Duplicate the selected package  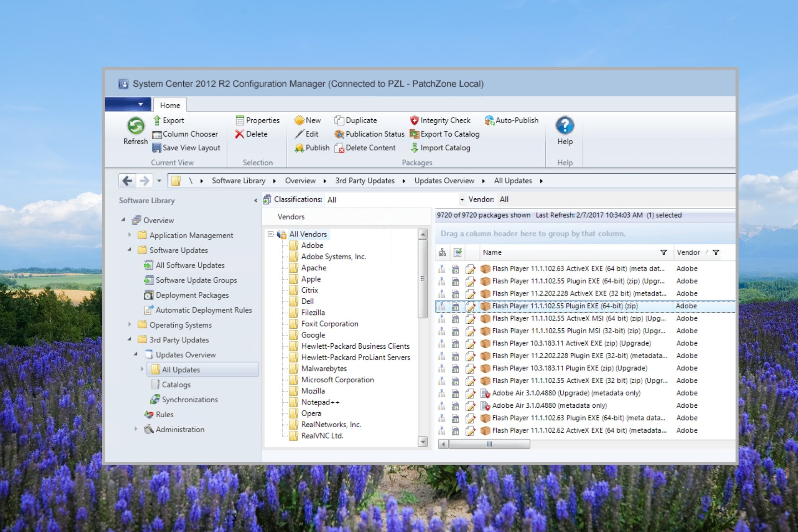pyautogui.click(x=356, y=120)
